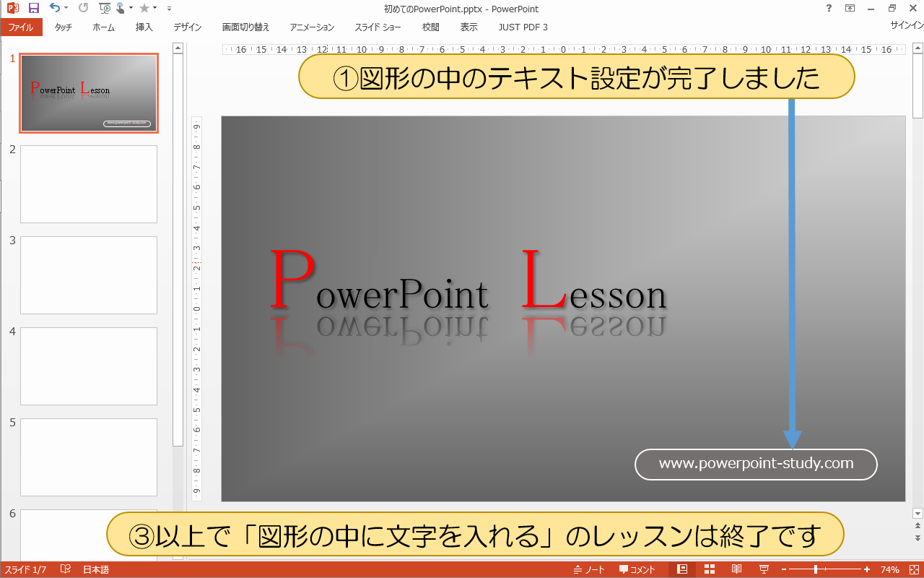Go to next slide double-arrow button
This screenshot has width=924, height=578.
(918, 538)
